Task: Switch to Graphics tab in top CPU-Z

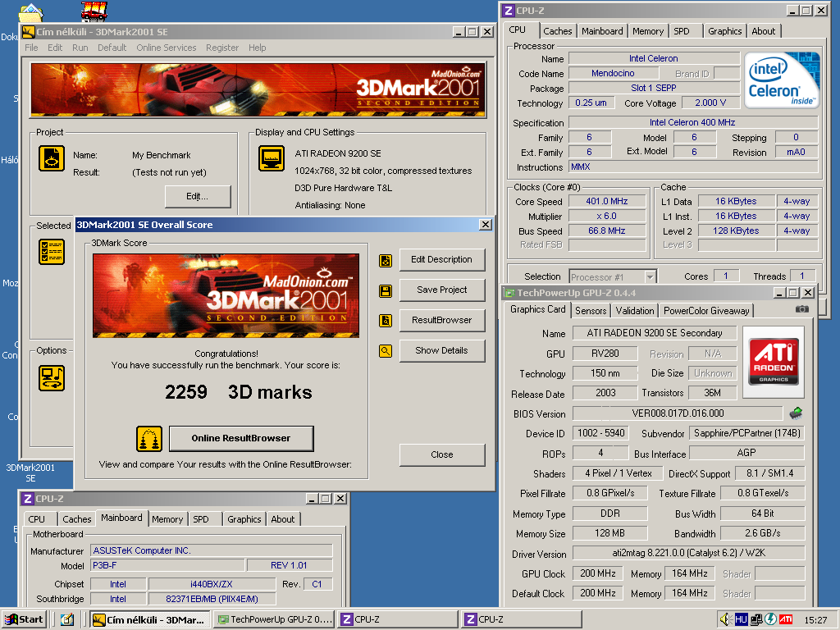Action: (x=725, y=31)
